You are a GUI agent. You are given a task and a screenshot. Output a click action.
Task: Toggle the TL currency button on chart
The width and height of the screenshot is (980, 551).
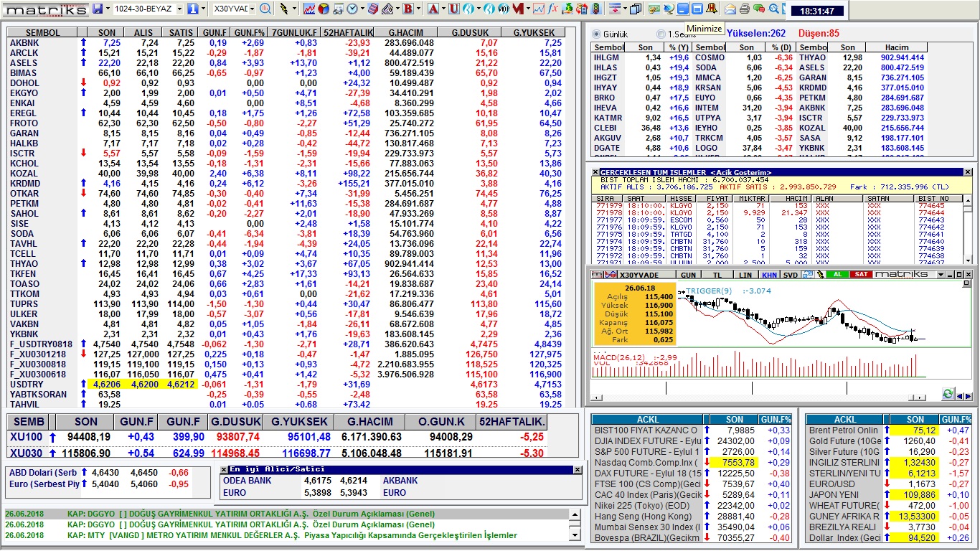[717, 275]
